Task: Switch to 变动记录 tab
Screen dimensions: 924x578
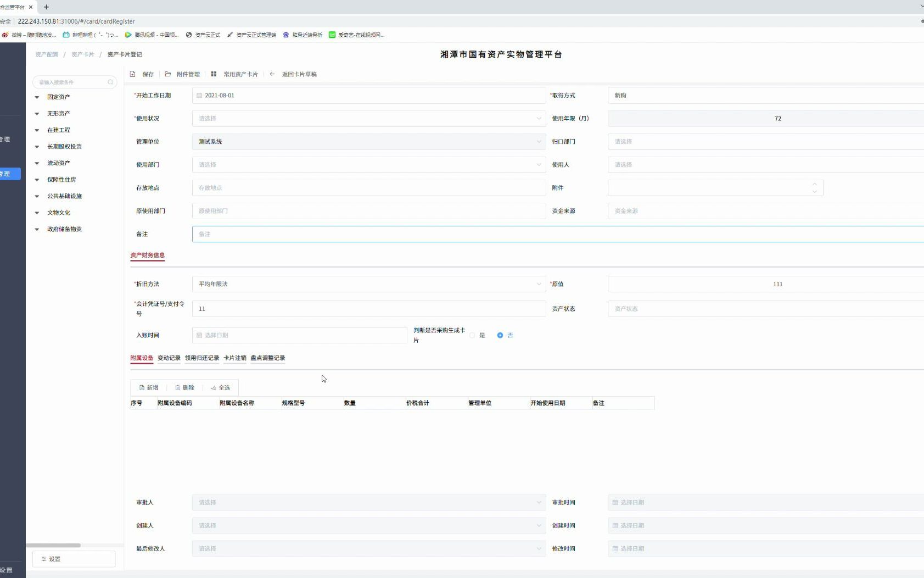Action: click(x=169, y=358)
